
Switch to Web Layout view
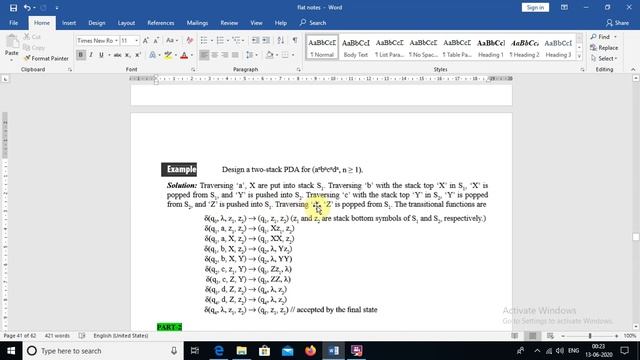550,336
